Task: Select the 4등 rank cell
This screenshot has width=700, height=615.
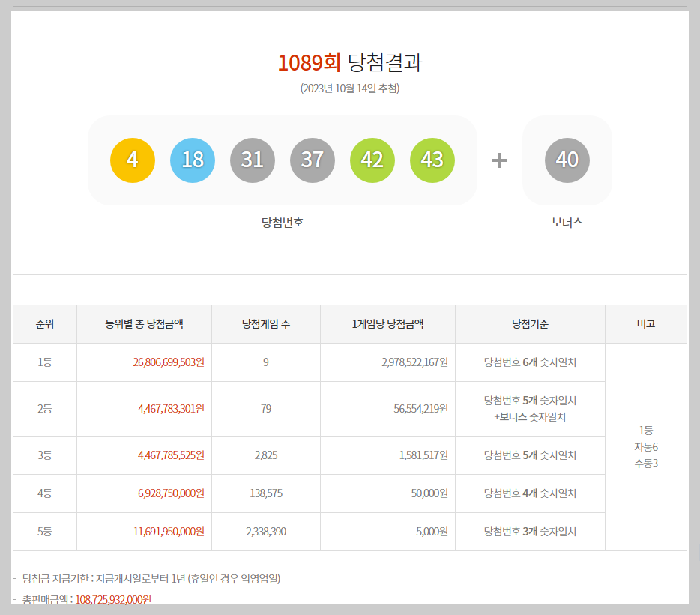Action: [45, 493]
